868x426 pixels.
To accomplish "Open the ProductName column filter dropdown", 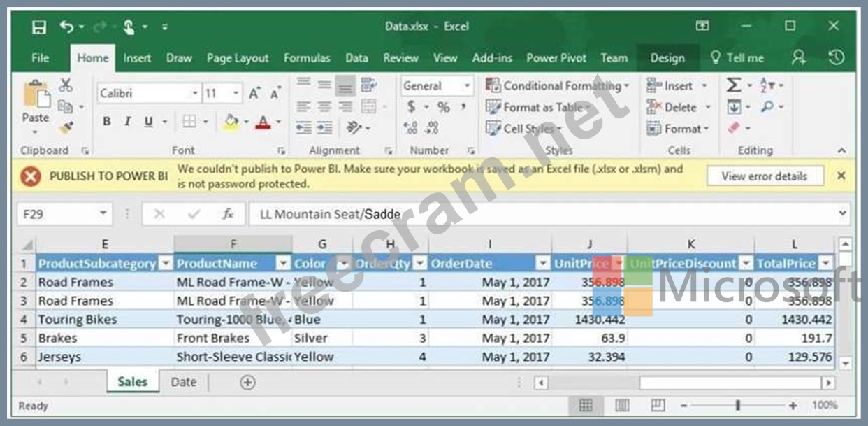I will pyautogui.click(x=282, y=264).
